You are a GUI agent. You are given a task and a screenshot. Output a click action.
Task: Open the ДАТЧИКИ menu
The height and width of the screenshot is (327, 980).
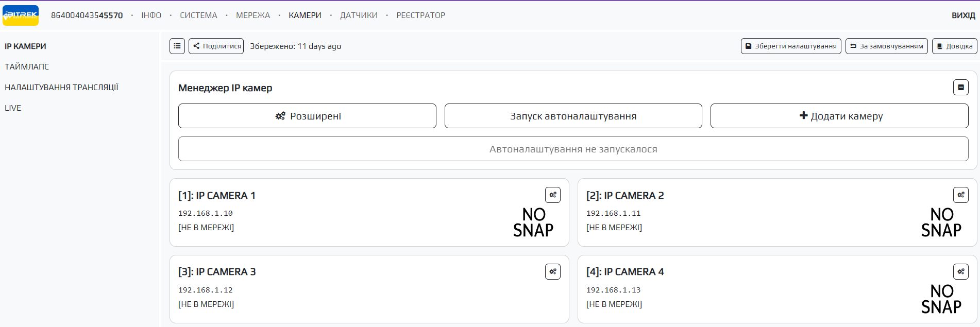[x=359, y=15]
